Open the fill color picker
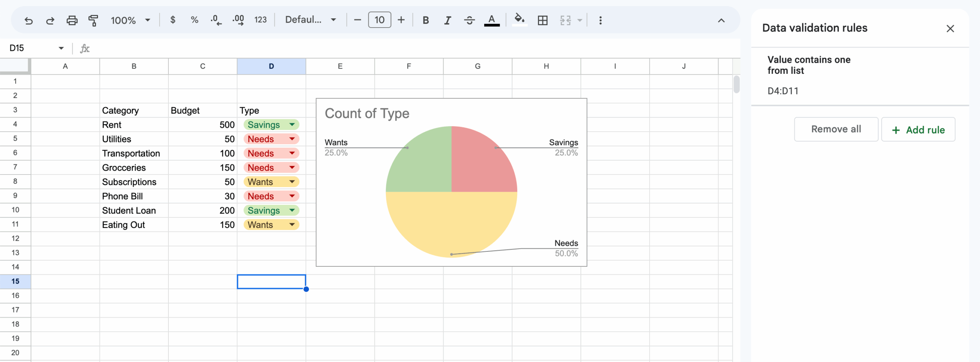Viewport: 980px width, 362px height. (519, 20)
